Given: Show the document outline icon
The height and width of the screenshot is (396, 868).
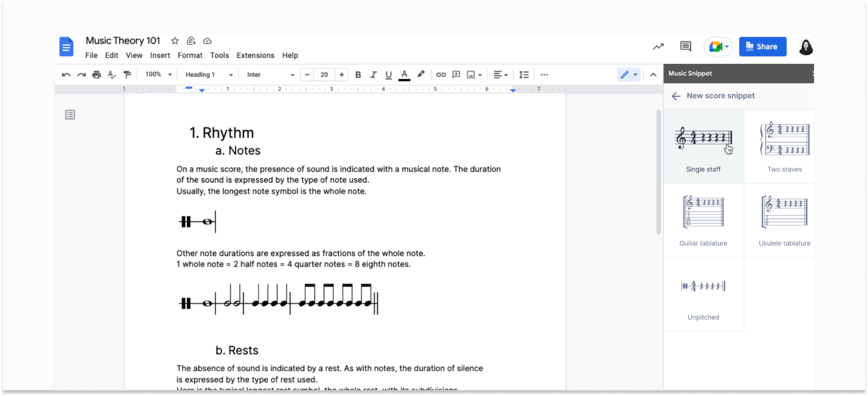Looking at the screenshot, I should click(x=70, y=115).
